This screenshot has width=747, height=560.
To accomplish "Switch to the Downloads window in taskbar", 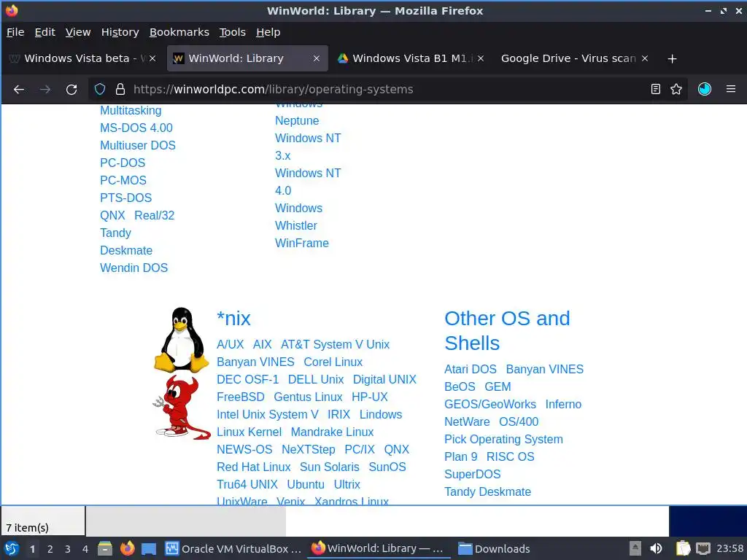I will click(494, 548).
